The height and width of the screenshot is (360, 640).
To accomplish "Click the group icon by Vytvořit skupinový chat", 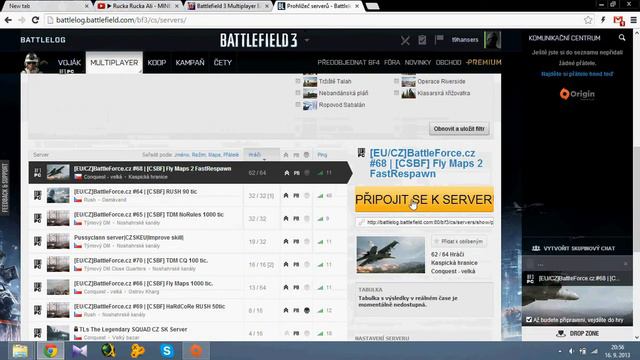I will click(x=536, y=248).
